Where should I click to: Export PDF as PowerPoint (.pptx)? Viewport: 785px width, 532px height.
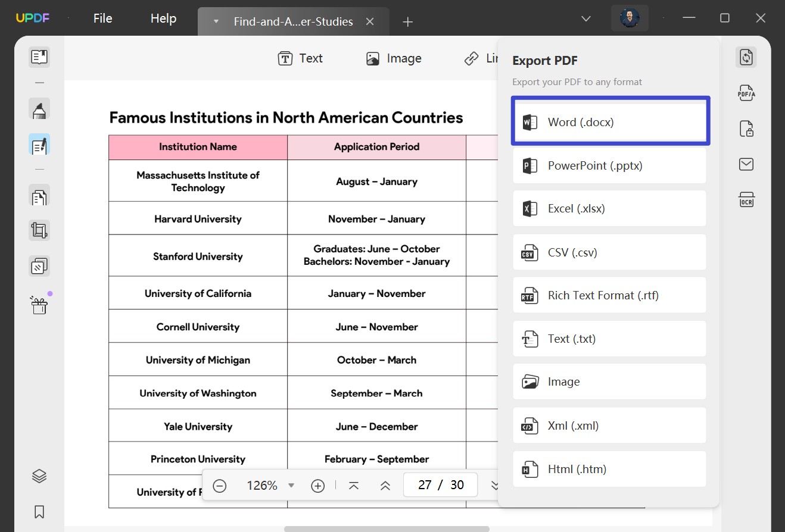[x=609, y=165]
